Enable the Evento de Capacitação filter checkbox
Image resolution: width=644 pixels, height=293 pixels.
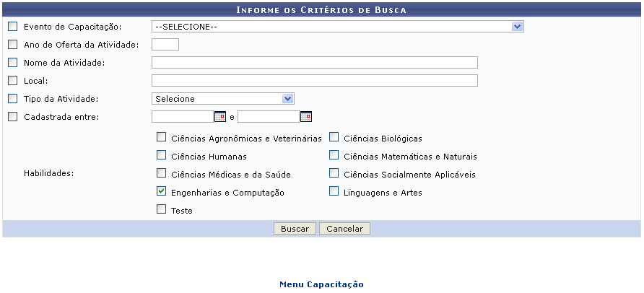pos(12,27)
